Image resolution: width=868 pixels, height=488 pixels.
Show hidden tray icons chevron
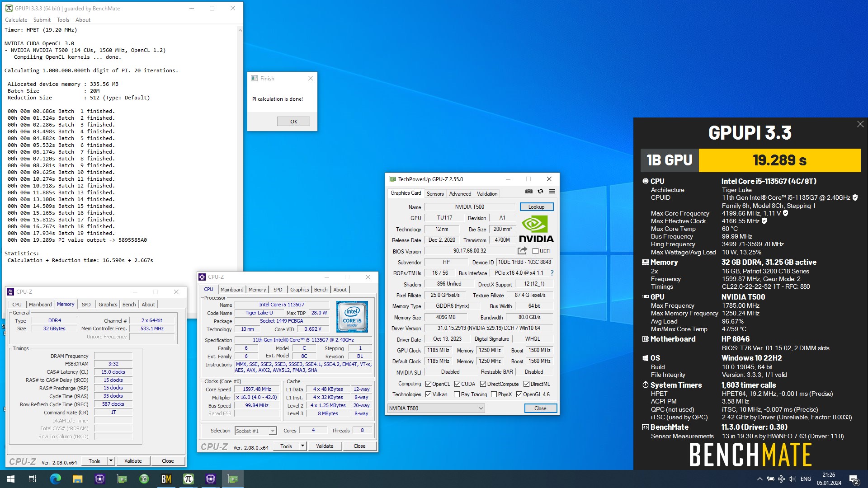pyautogui.click(x=759, y=479)
